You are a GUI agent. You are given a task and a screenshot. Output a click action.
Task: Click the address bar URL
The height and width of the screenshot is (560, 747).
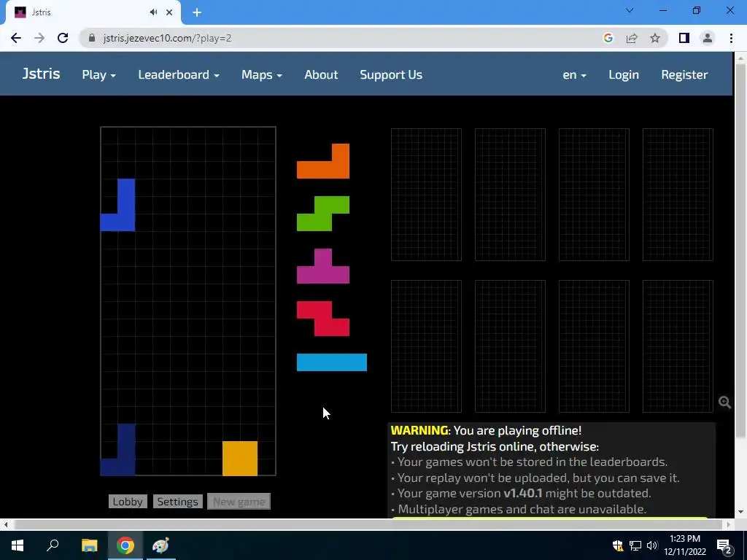167,38
